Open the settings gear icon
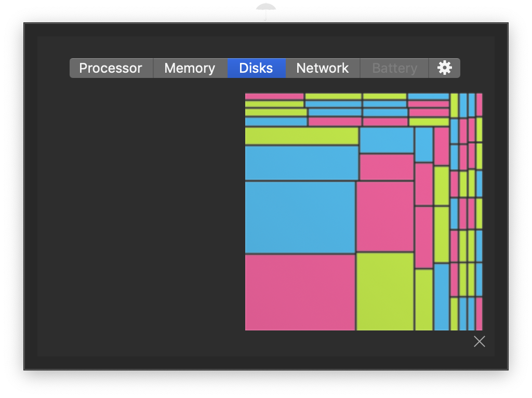The height and width of the screenshot is (398, 532). coord(445,68)
